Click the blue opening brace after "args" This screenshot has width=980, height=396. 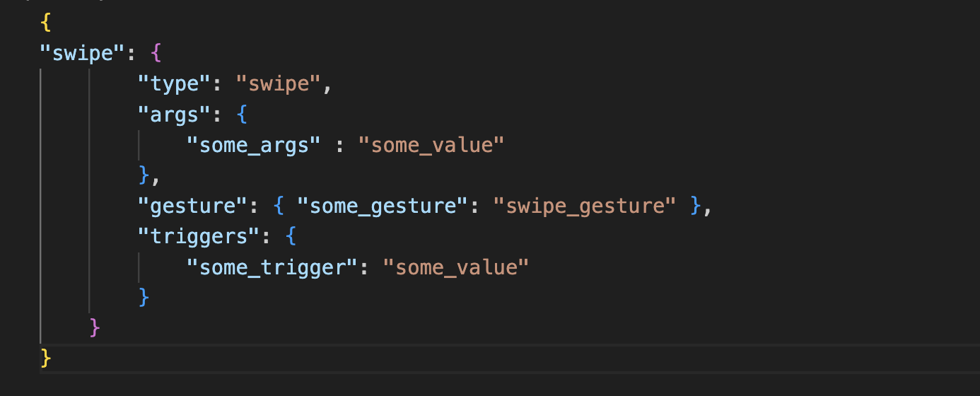tap(243, 115)
